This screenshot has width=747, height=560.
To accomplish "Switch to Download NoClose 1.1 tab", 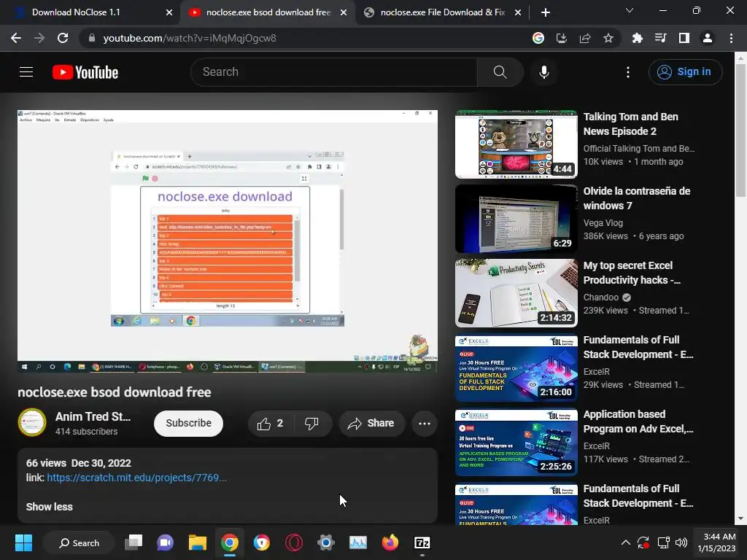I will 90,12.
